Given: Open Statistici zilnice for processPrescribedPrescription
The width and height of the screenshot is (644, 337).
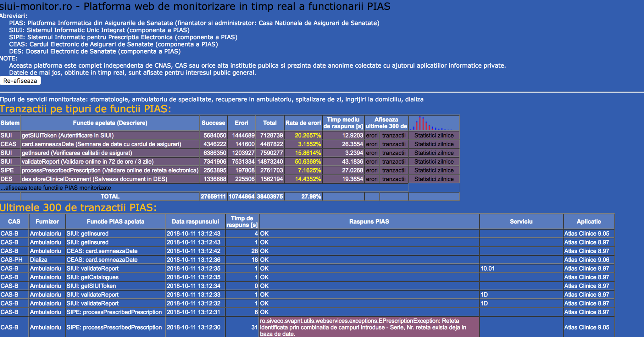Looking at the screenshot, I should click(434, 170).
